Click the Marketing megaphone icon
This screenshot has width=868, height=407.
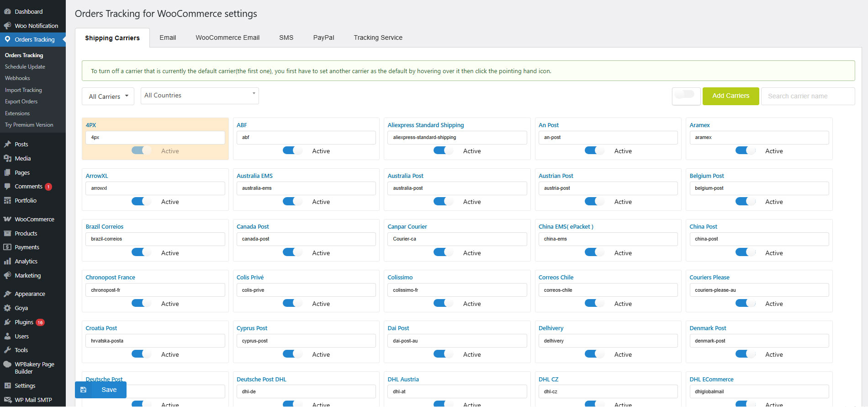tap(7, 275)
